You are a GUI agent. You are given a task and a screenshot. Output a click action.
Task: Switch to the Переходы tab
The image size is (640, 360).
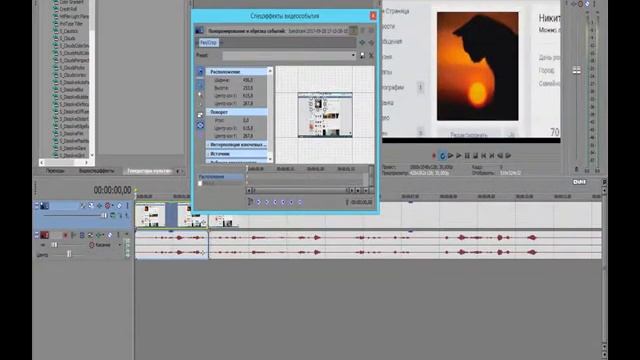55,171
